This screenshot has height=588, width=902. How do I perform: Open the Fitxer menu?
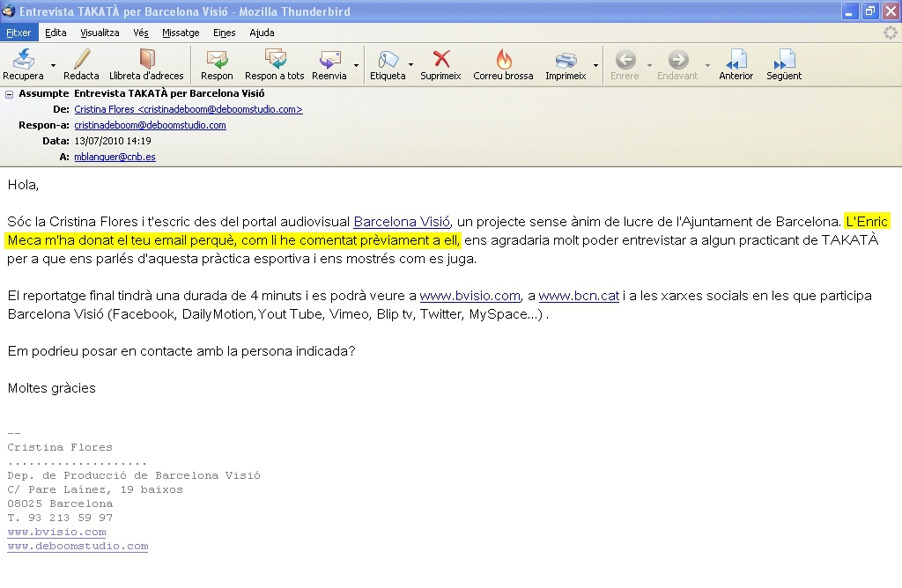[x=18, y=33]
